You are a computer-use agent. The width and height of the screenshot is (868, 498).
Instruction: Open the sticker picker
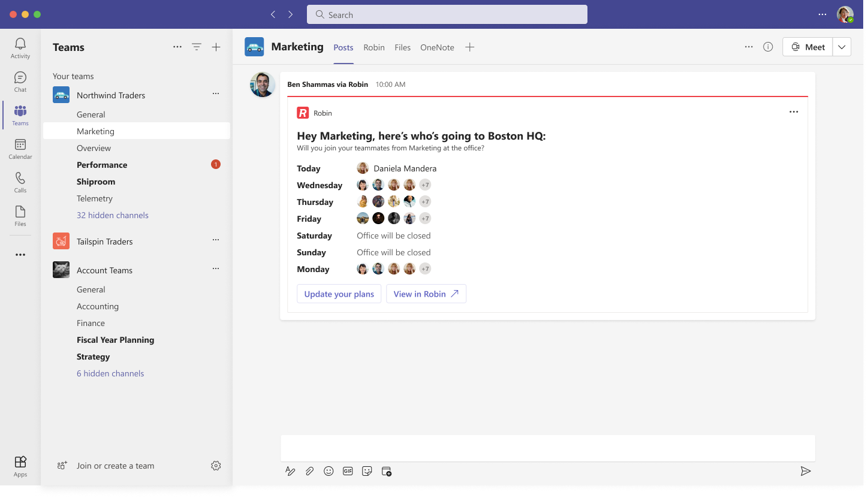tap(367, 471)
